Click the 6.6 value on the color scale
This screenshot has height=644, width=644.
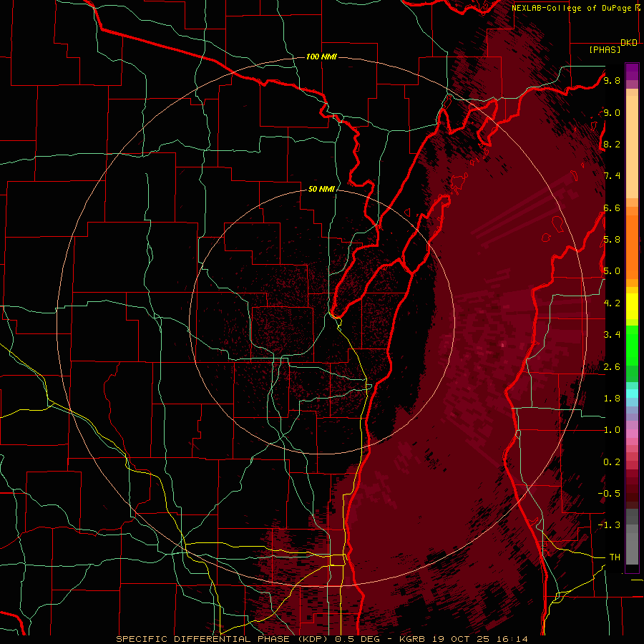[612, 208]
